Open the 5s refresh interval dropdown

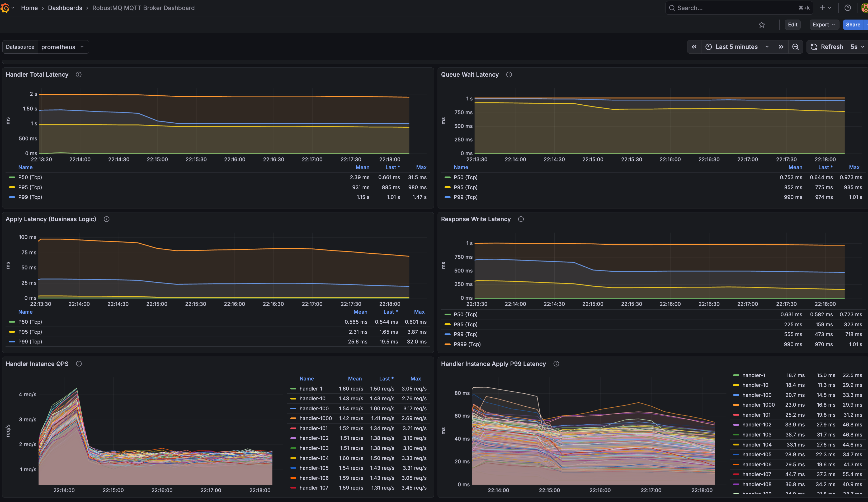(856, 47)
